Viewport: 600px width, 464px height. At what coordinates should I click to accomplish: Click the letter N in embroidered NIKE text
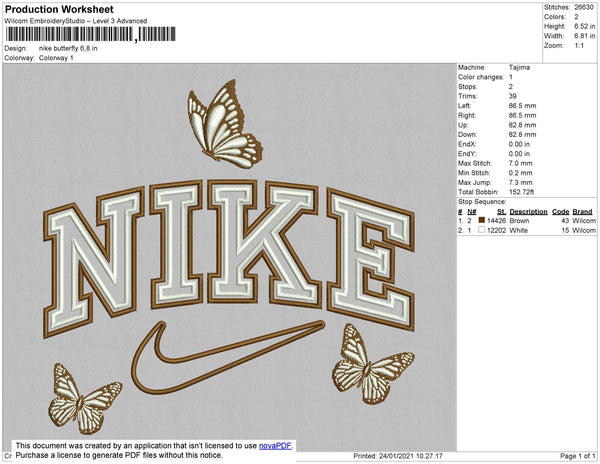[x=94, y=262]
